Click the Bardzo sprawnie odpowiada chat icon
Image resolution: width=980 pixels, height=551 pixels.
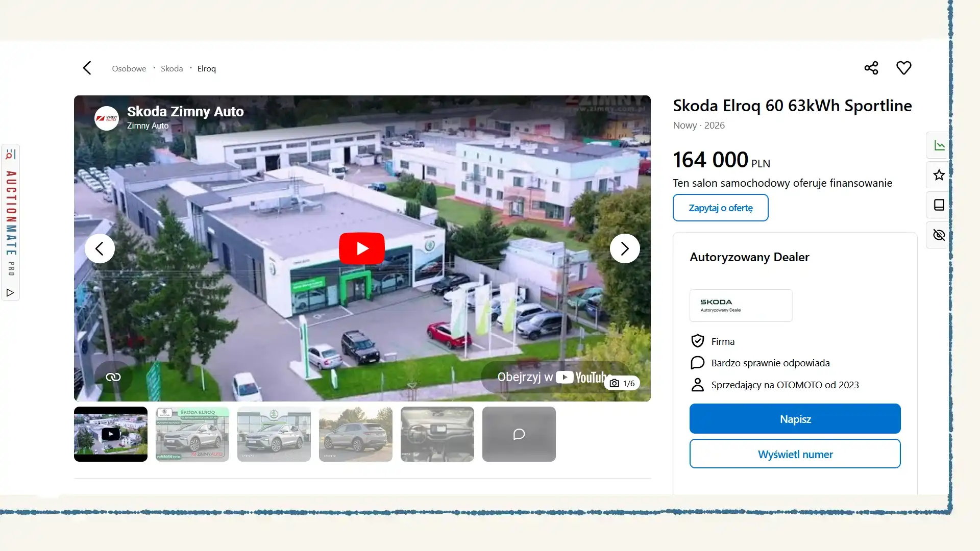[697, 363]
